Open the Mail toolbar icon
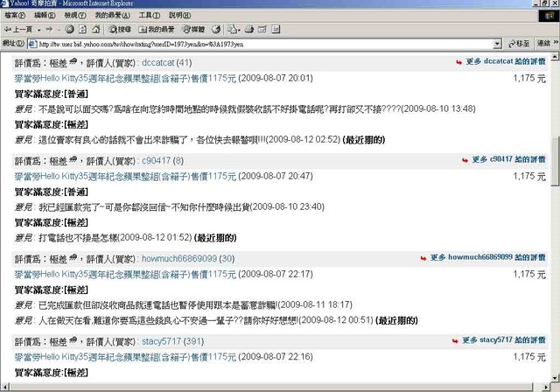 (232, 30)
